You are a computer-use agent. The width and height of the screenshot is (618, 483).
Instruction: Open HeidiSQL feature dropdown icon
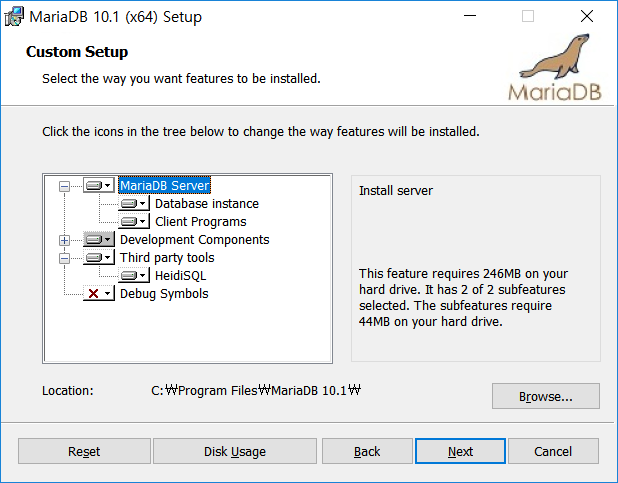pos(134,275)
